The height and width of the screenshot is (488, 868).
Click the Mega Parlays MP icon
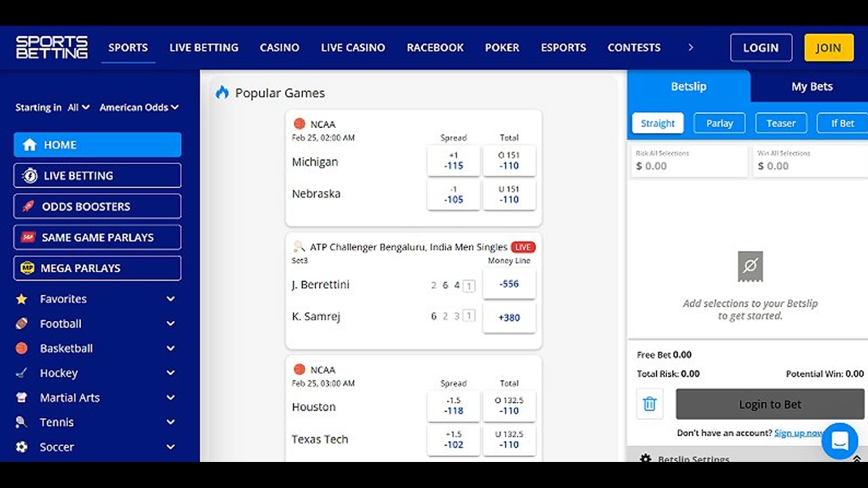(x=28, y=268)
